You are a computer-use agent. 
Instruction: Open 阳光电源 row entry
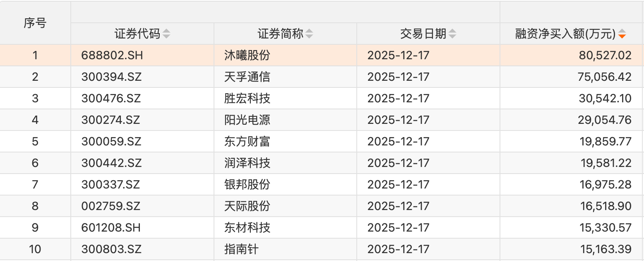(247, 120)
